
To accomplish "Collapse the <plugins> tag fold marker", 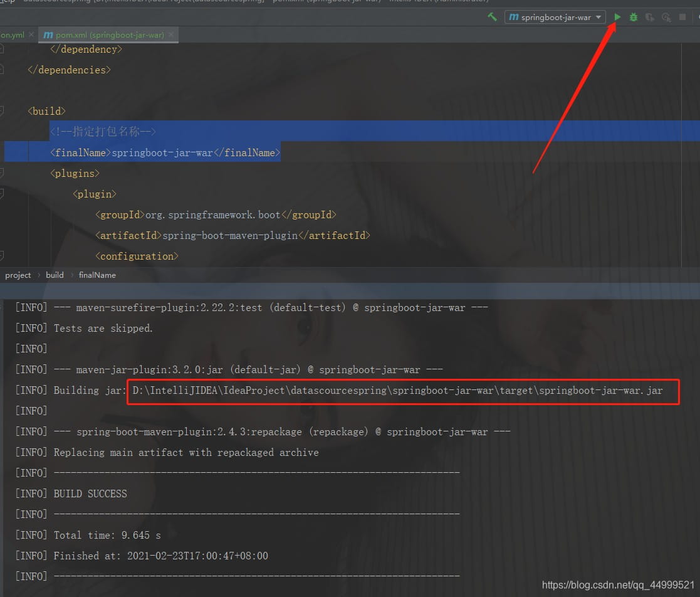I will tap(1, 172).
